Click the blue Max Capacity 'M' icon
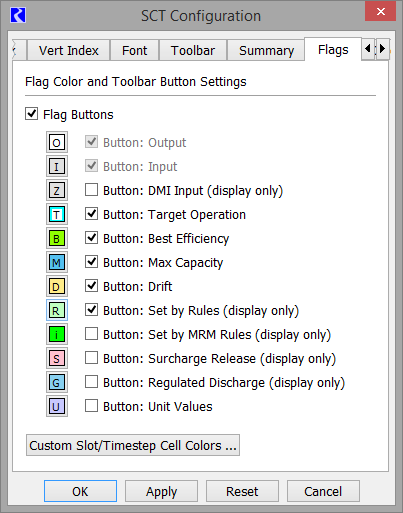This screenshot has width=403, height=513. tap(57, 262)
